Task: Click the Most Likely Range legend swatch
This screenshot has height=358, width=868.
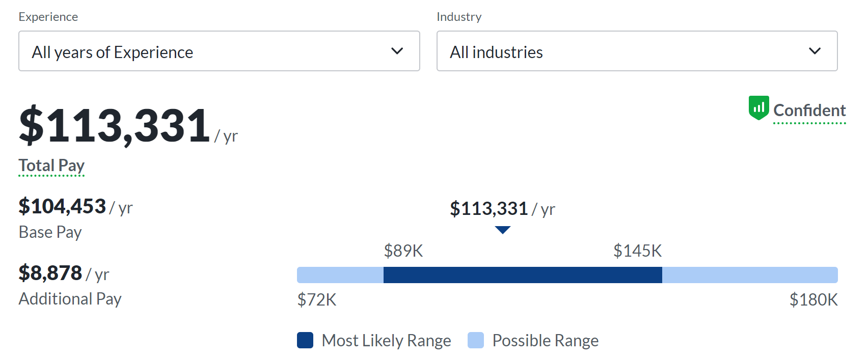Action: click(305, 340)
